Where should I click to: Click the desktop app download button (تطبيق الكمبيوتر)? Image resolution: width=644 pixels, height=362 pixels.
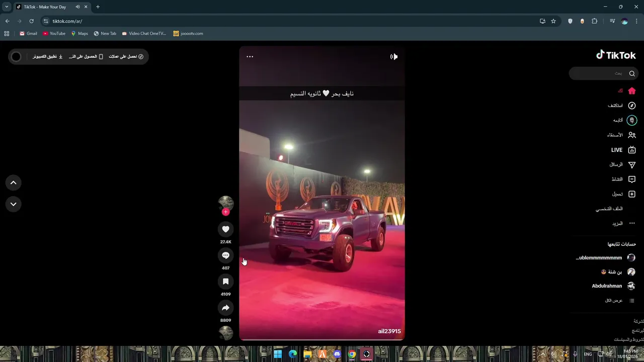pyautogui.click(x=48, y=56)
